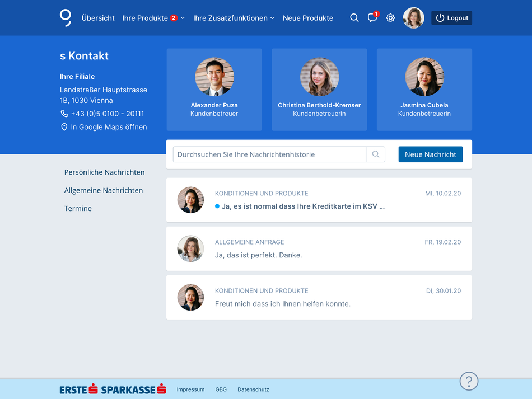Open the Impressum footer link
Image resolution: width=532 pixels, height=399 pixels.
pos(190,389)
